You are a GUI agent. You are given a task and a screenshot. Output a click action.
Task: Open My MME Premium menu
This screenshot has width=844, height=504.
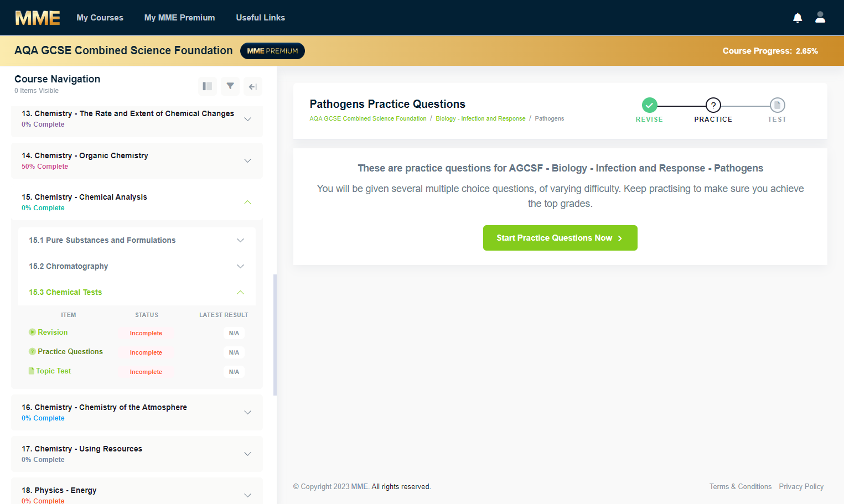coord(180,18)
